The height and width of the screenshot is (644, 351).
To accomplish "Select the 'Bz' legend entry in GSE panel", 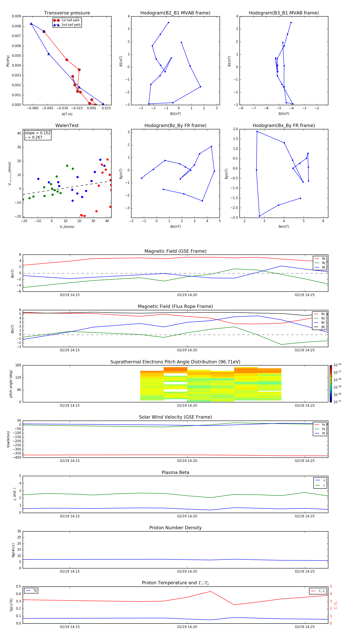I will 320,267.
